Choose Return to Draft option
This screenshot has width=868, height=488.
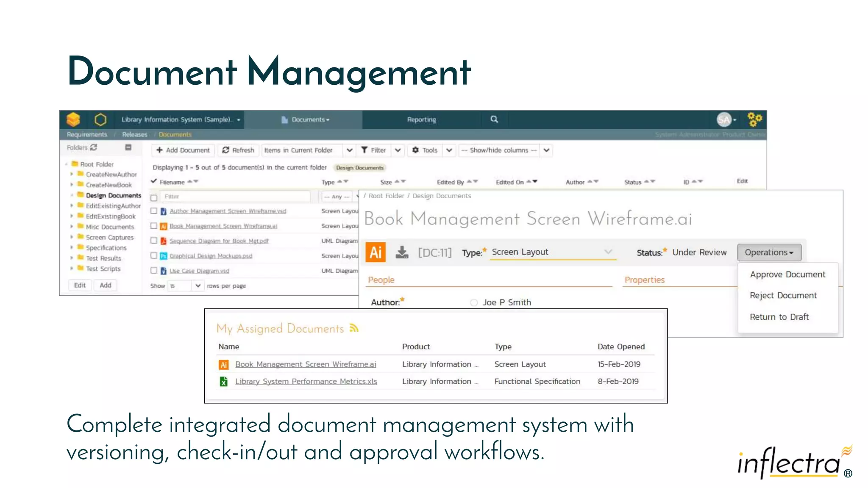coord(779,317)
